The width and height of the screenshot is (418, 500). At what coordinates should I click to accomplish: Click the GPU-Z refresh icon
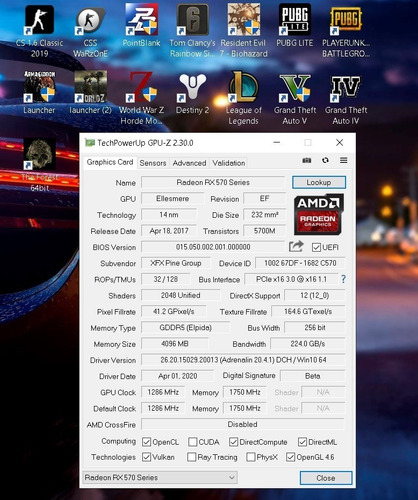click(325, 160)
